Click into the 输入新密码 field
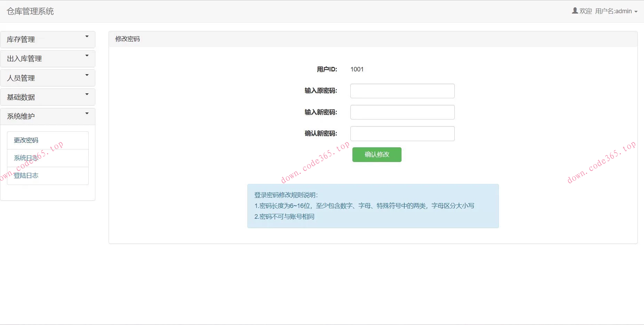This screenshot has width=644, height=325. click(402, 112)
